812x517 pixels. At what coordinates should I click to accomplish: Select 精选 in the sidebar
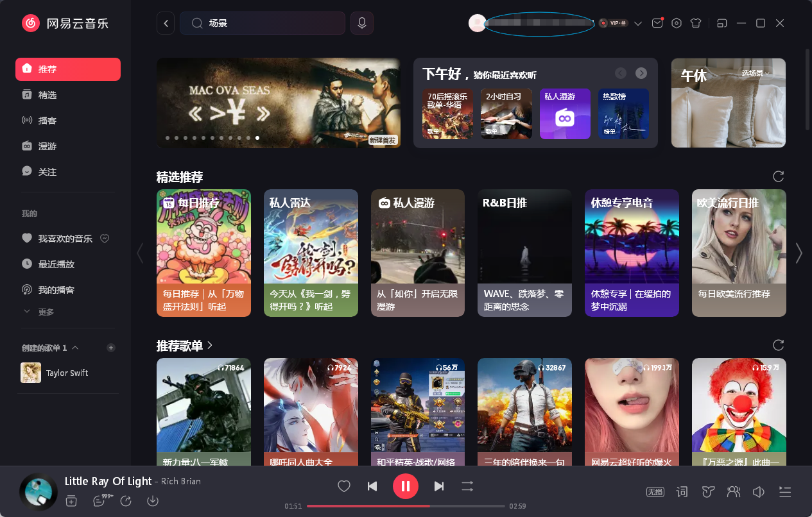[x=68, y=95]
